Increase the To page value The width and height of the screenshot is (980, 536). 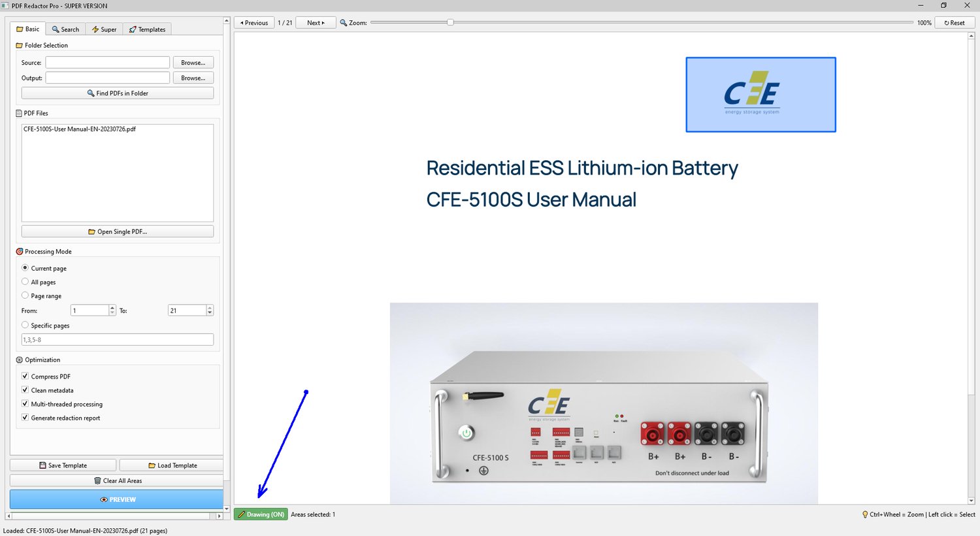[x=210, y=308]
